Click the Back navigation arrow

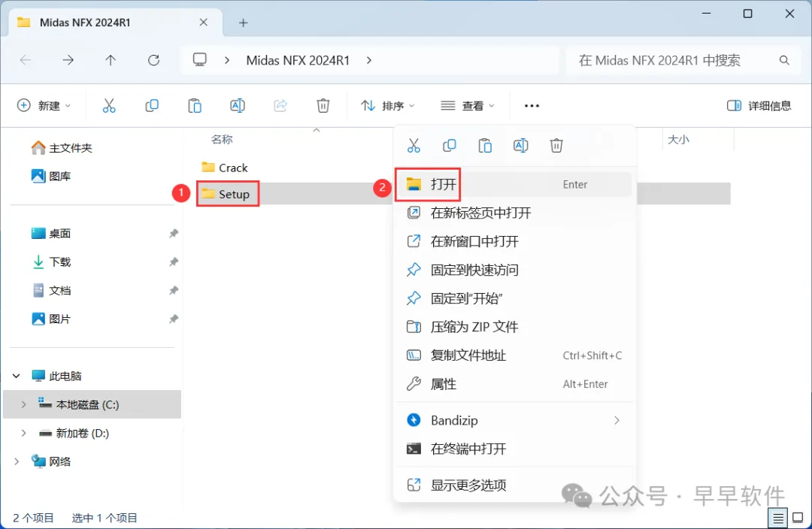pyautogui.click(x=26, y=60)
